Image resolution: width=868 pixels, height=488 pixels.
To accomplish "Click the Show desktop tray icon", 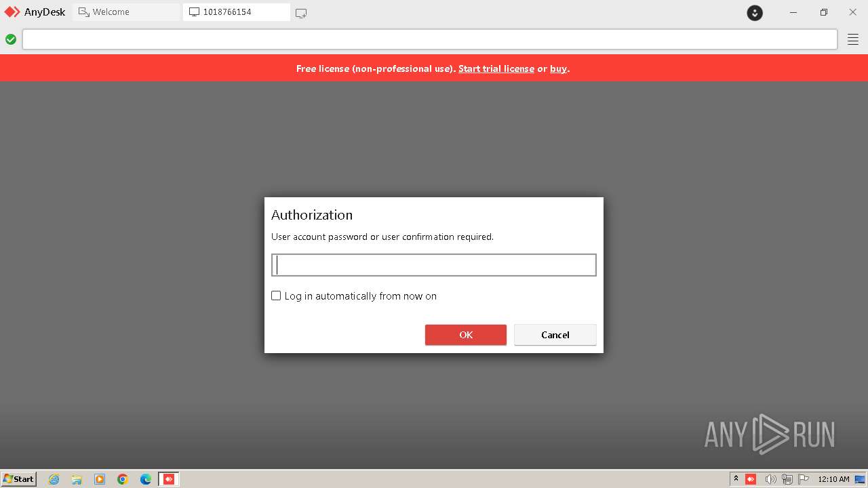I will point(860,479).
